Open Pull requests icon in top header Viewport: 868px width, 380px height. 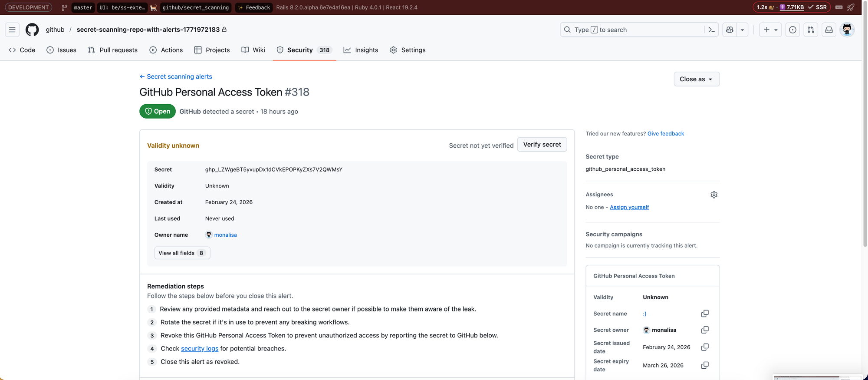tap(811, 30)
